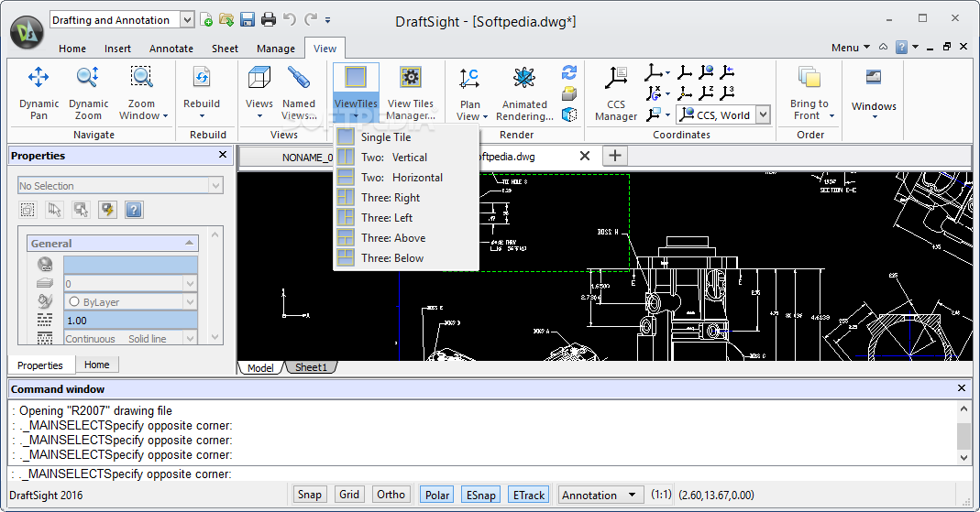980x512 pixels.
Task: Open the Named Views dialog
Action: (299, 93)
